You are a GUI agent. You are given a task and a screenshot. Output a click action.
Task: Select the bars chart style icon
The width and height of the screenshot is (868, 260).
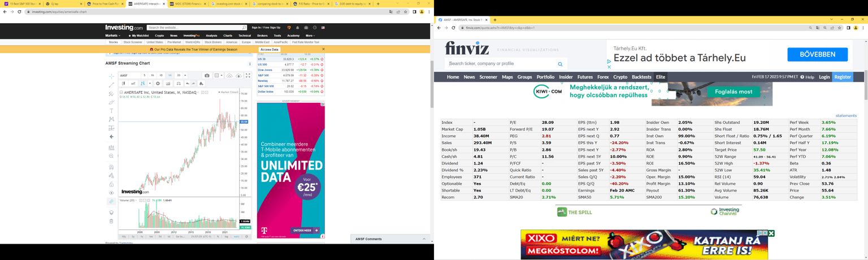pos(143,84)
